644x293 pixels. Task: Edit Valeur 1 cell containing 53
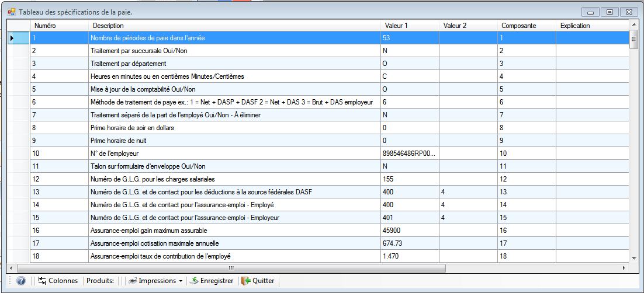coord(409,38)
